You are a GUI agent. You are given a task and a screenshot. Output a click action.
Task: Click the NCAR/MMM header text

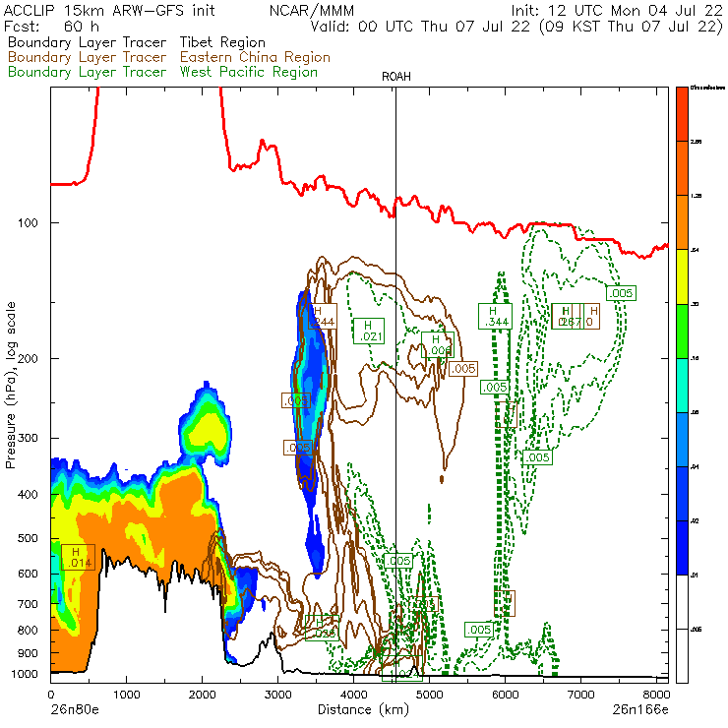[x=311, y=10]
